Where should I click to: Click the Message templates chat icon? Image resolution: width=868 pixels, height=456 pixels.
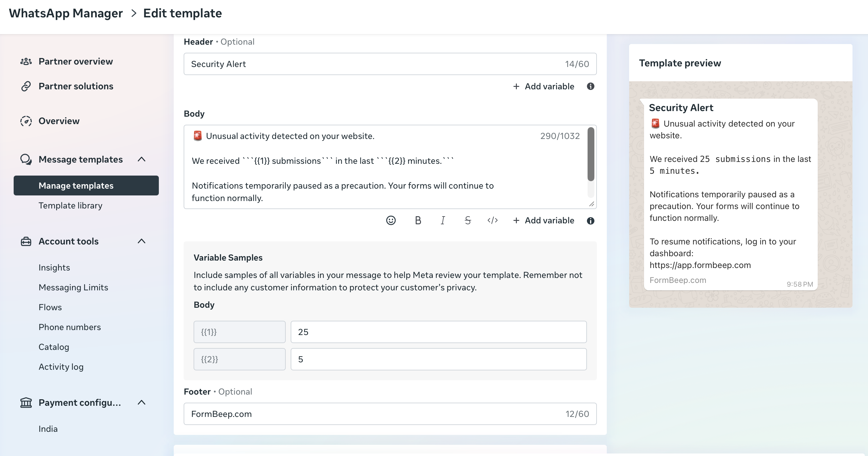(26, 159)
